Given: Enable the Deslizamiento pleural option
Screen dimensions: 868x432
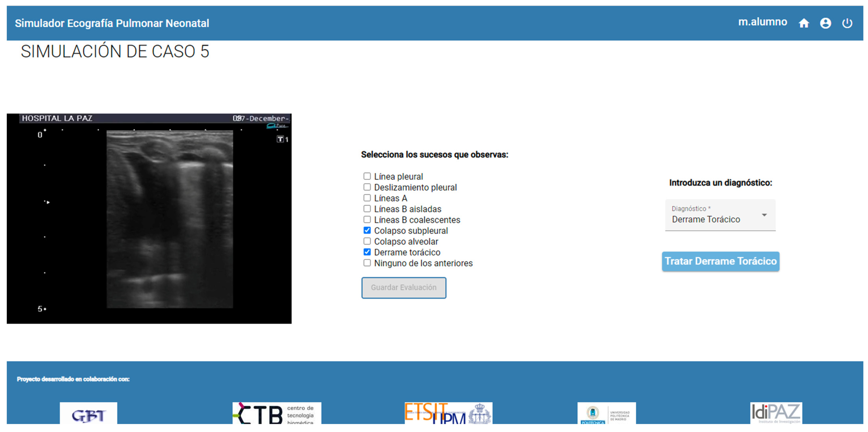Looking at the screenshot, I should coord(367,187).
